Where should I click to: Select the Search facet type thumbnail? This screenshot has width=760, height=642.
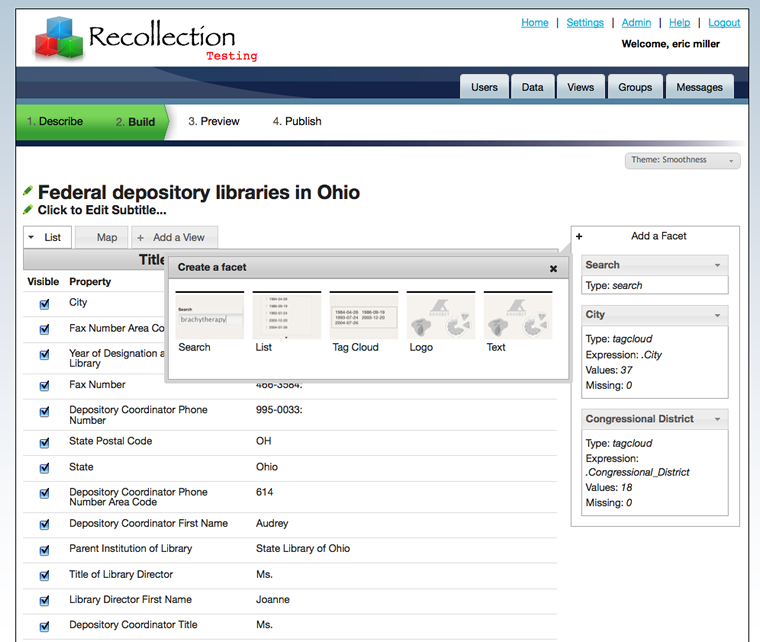pos(209,316)
